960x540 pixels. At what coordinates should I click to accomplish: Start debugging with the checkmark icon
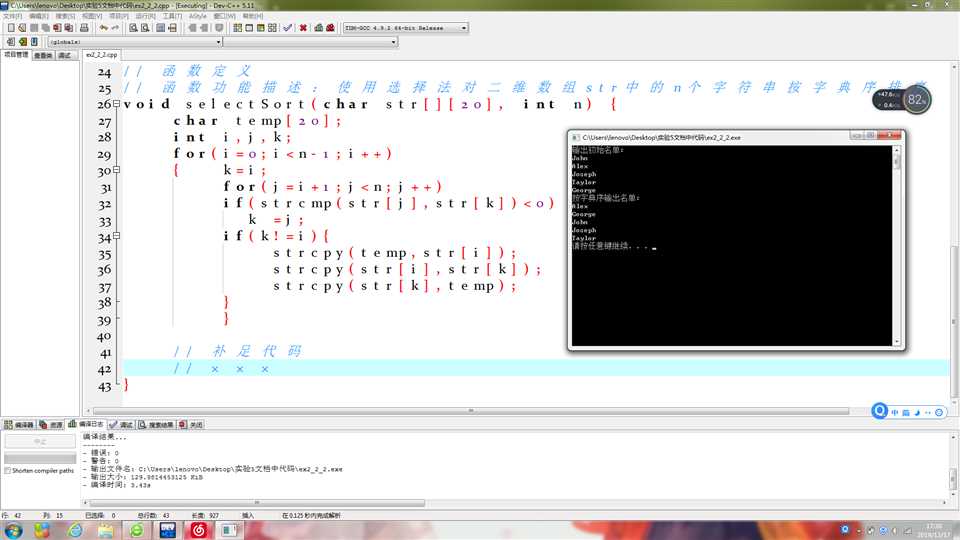point(287,28)
